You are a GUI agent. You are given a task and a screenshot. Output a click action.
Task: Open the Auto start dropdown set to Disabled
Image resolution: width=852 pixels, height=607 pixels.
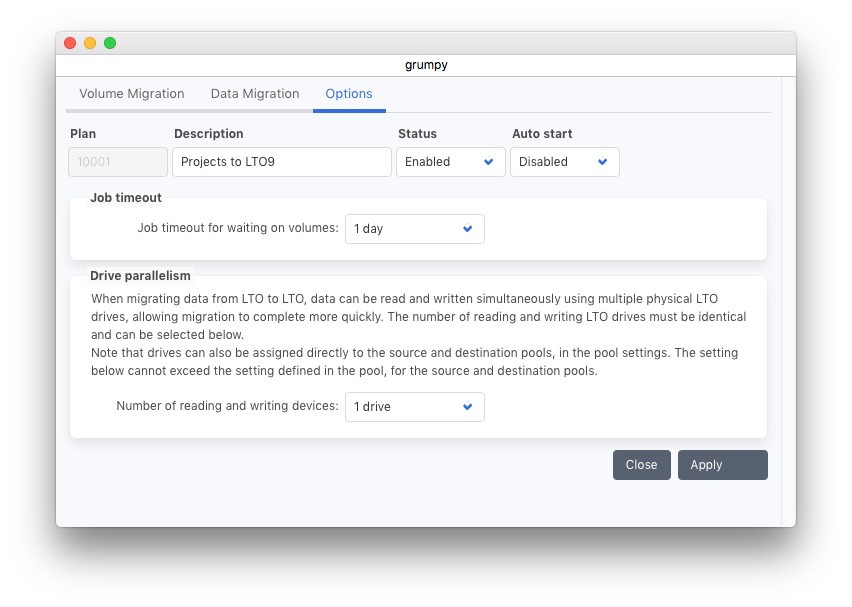click(564, 162)
